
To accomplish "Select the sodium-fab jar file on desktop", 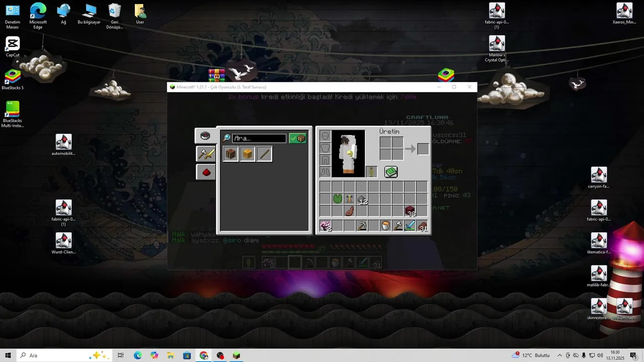I will (x=624, y=309).
